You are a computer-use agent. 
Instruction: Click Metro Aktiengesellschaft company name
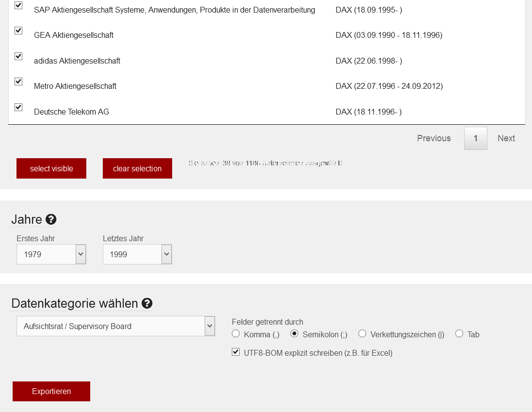[x=75, y=86]
